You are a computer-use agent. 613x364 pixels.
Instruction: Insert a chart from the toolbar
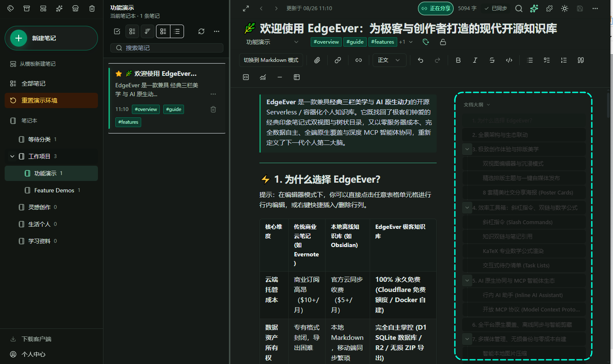[263, 77]
